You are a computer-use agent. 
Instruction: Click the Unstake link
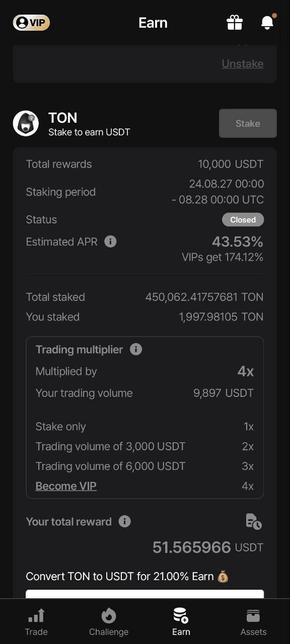click(x=243, y=64)
